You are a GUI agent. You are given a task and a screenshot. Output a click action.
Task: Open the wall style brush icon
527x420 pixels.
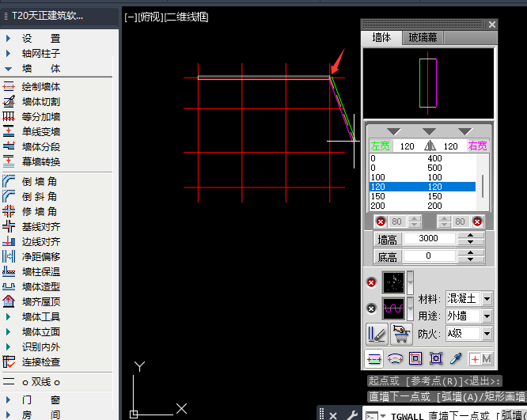tap(377, 335)
